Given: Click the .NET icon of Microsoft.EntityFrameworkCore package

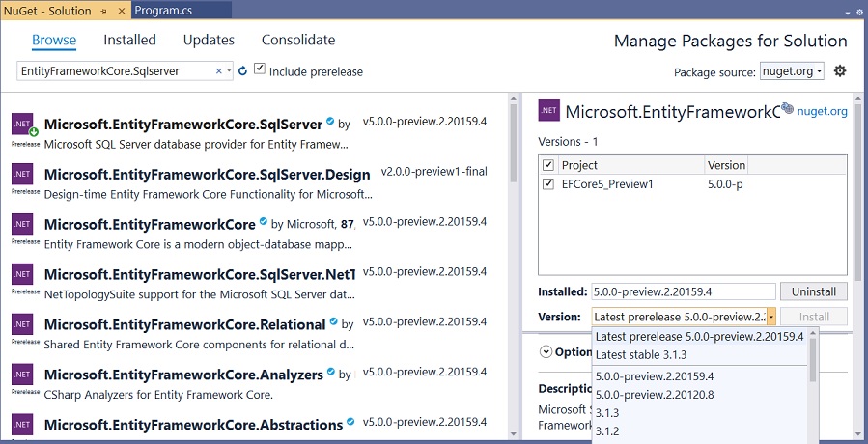Looking at the screenshot, I should click(x=22, y=224).
